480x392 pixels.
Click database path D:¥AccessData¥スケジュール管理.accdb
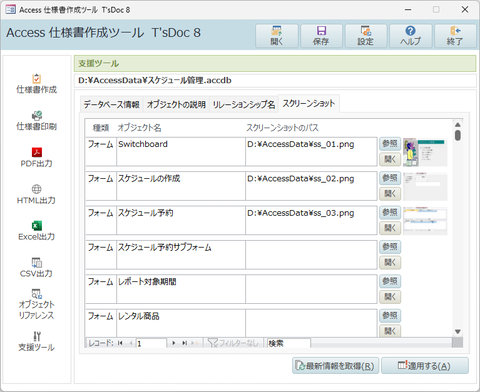click(x=155, y=81)
